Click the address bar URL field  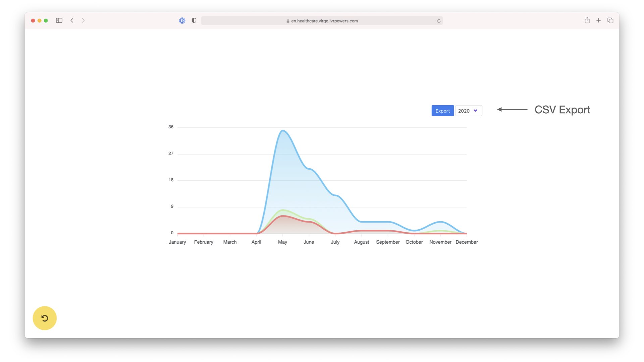point(322,21)
